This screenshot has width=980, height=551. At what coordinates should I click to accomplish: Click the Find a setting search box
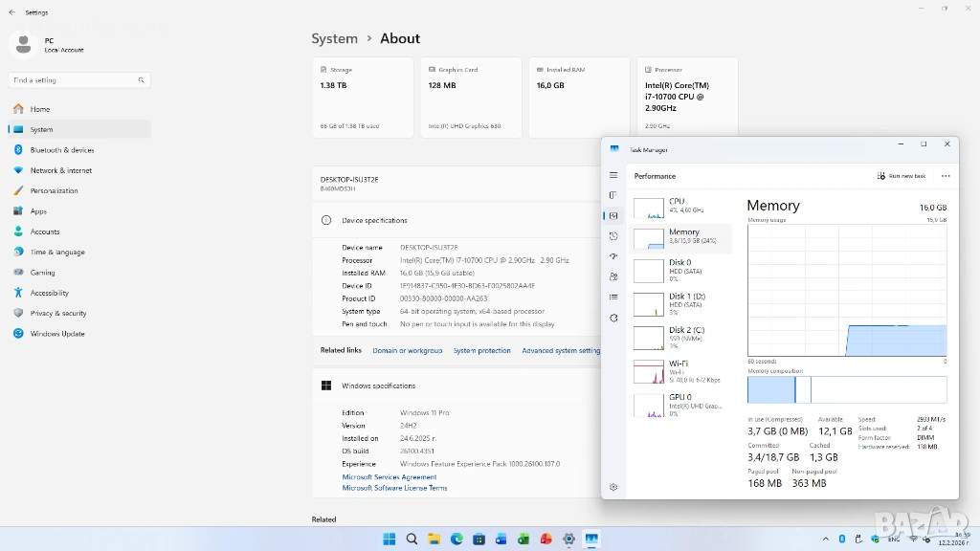(x=78, y=80)
